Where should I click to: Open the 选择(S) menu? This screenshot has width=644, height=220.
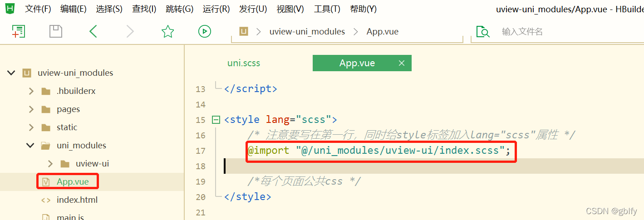[109, 9]
